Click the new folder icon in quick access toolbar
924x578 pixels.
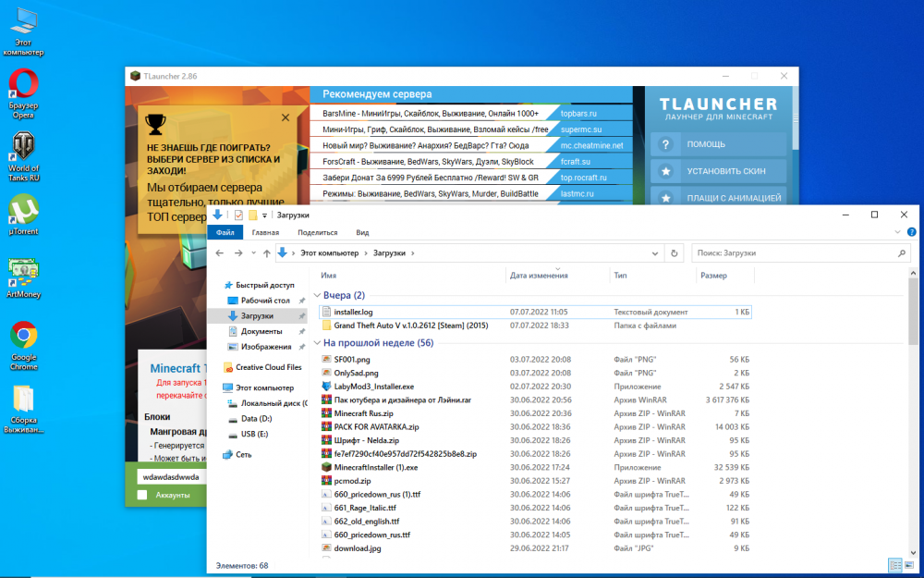(x=253, y=215)
